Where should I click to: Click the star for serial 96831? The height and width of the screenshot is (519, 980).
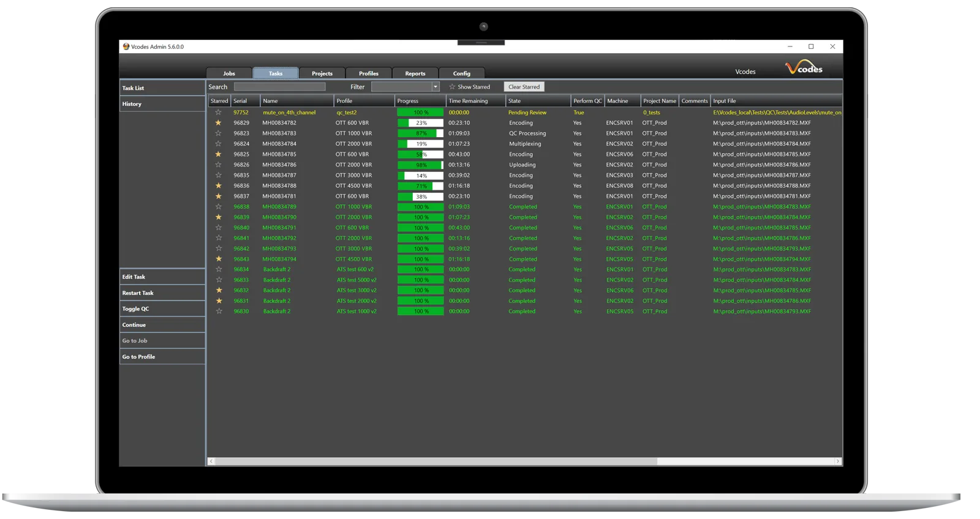click(x=219, y=301)
